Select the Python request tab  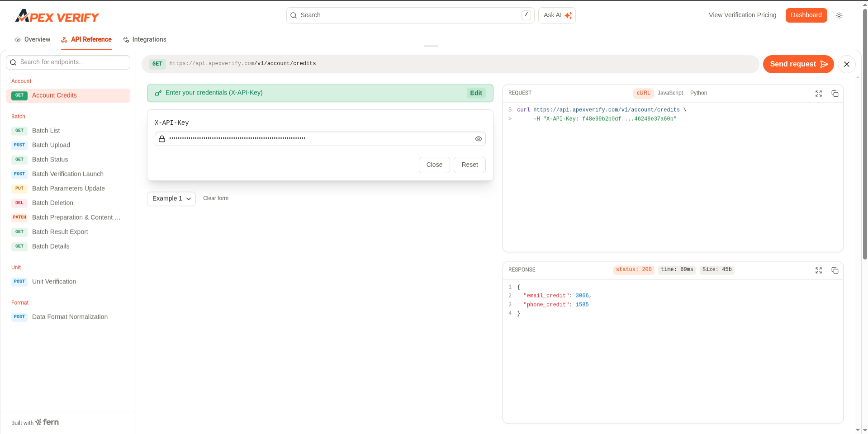coord(698,93)
